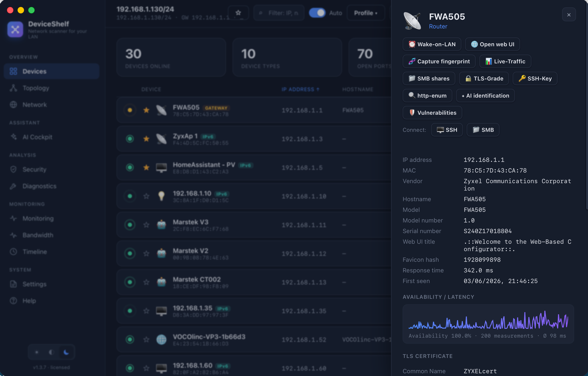Click the satellite dish router icon
Image resolution: width=588 pixels, height=376 pixels.
[412, 21]
